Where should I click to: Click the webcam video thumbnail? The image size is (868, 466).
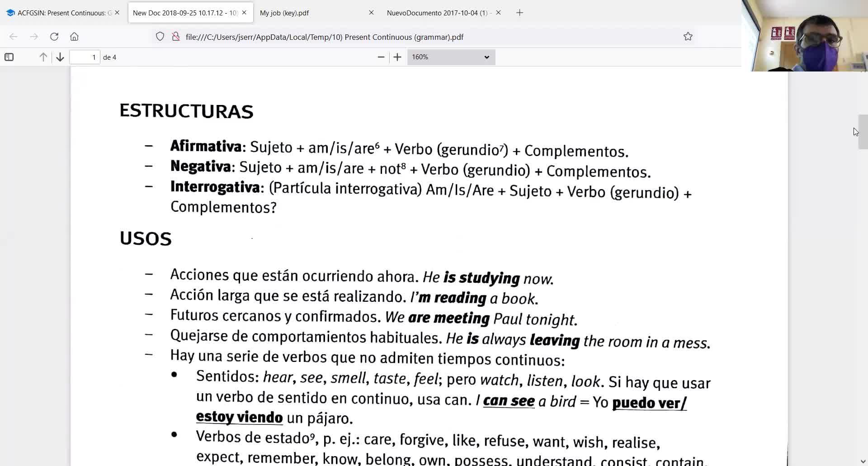click(x=805, y=36)
